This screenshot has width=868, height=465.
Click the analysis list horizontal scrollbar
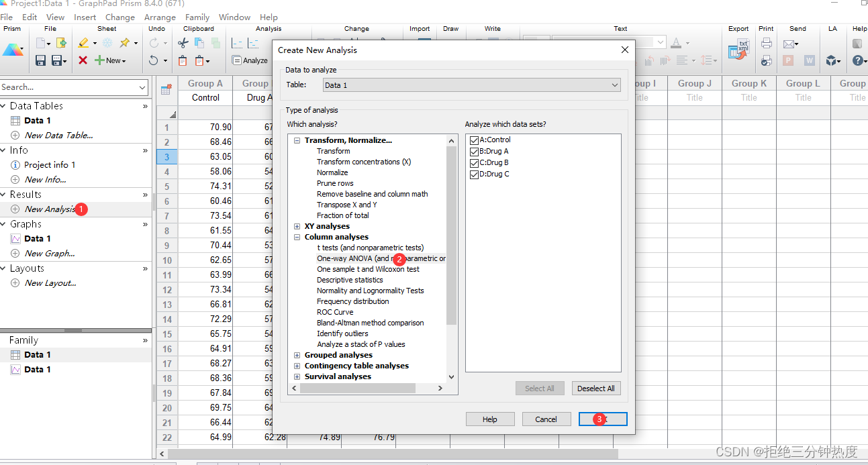359,388
